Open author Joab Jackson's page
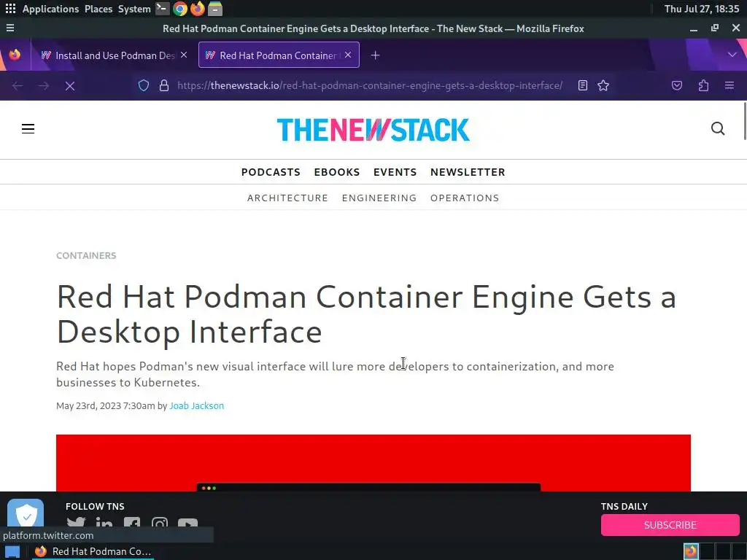Image resolution: width=747 pixels, height=560 pixels. tap(197, 405)
